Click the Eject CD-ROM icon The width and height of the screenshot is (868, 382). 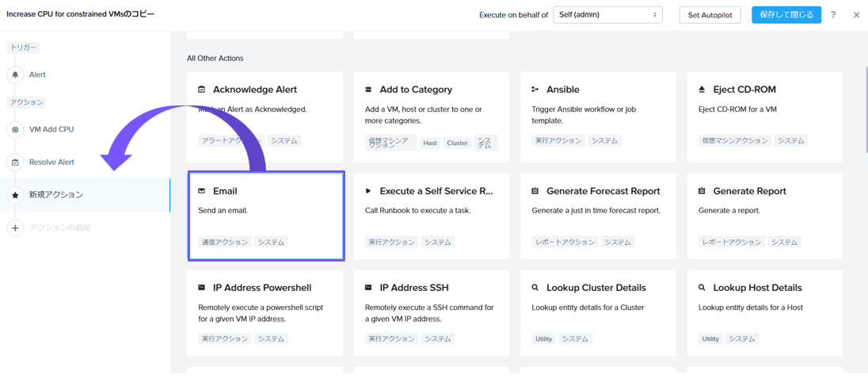[x=702, y=90]
